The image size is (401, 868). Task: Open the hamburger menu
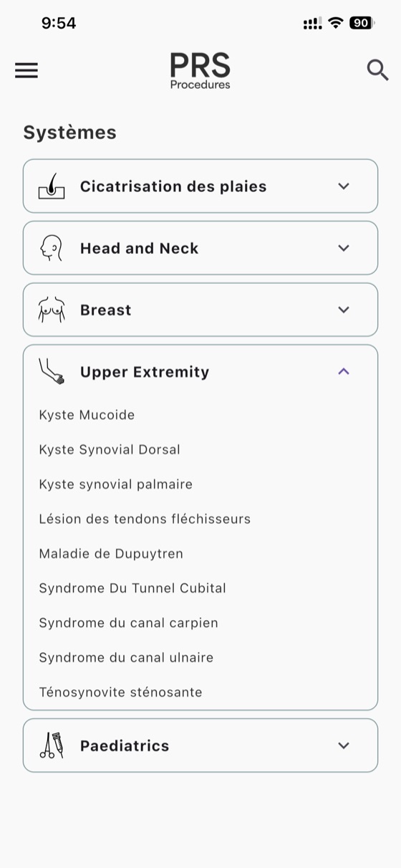click(x=26, y=70)
